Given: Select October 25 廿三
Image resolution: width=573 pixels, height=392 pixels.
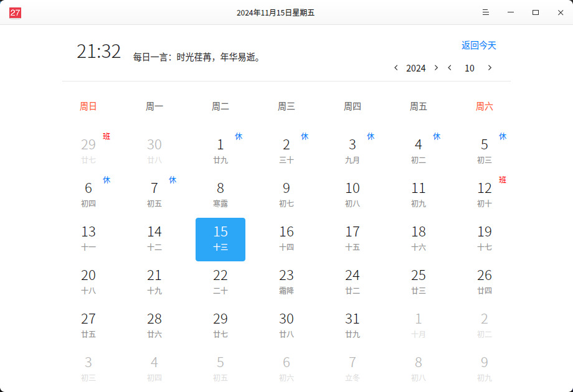Looking at the screenshot, I should coord(419,283).
